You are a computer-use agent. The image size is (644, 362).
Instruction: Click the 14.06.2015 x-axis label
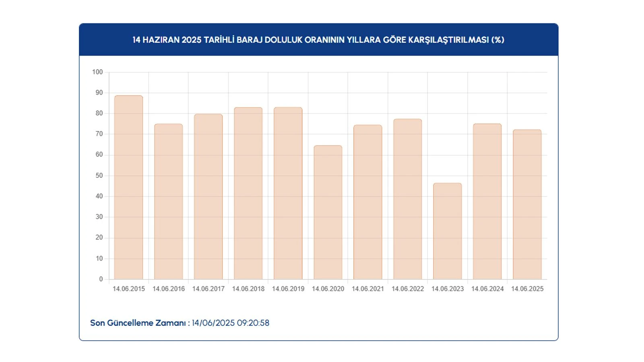pyautogui.click(x=128, y=289)
